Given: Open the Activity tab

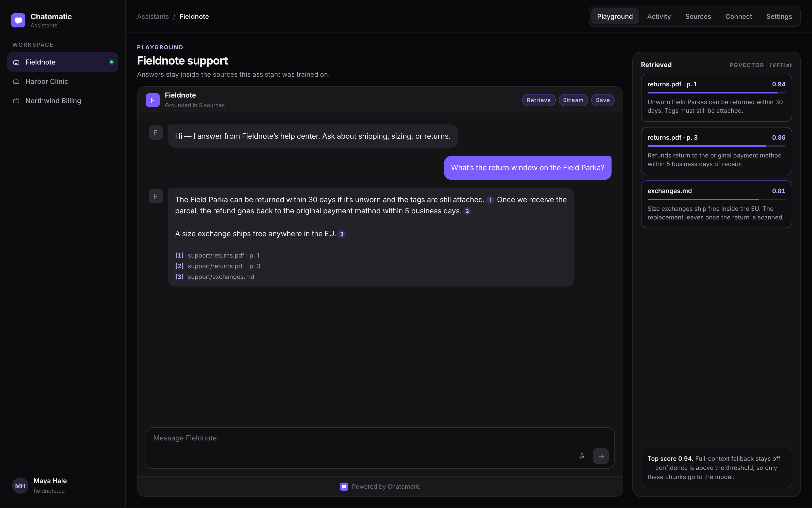Looking at the screenshot, I should coord(659,17).
